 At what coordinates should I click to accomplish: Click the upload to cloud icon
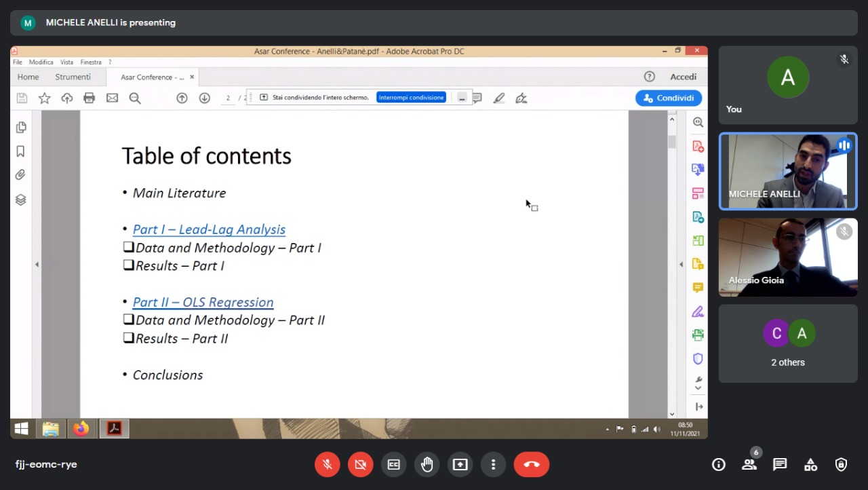66,98
